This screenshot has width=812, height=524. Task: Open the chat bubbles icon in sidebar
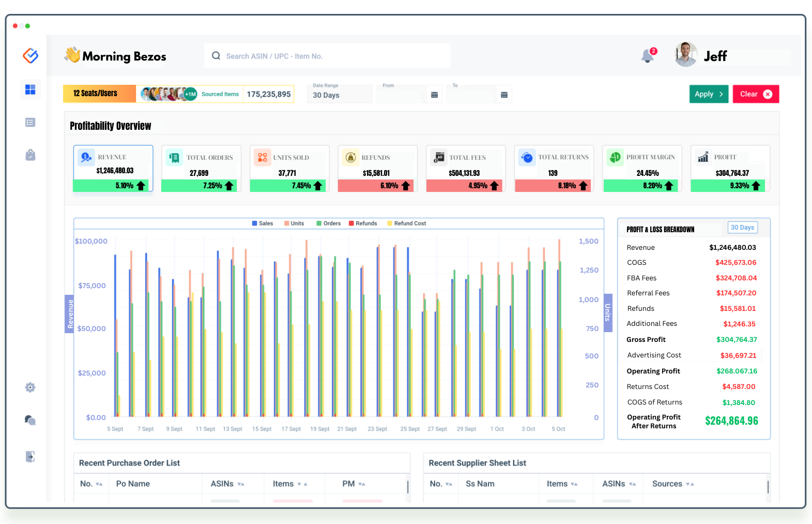[30, 420]
